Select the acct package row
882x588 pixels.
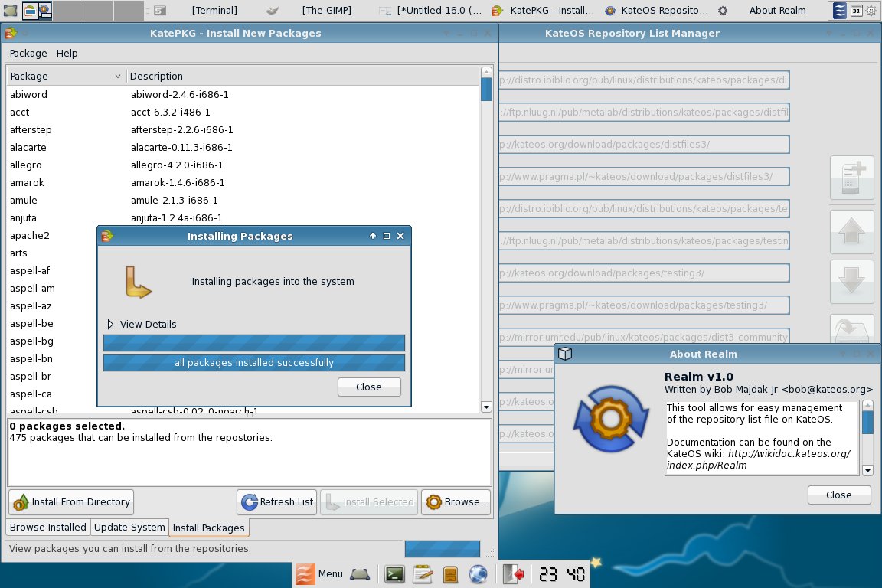click(243, 112)
